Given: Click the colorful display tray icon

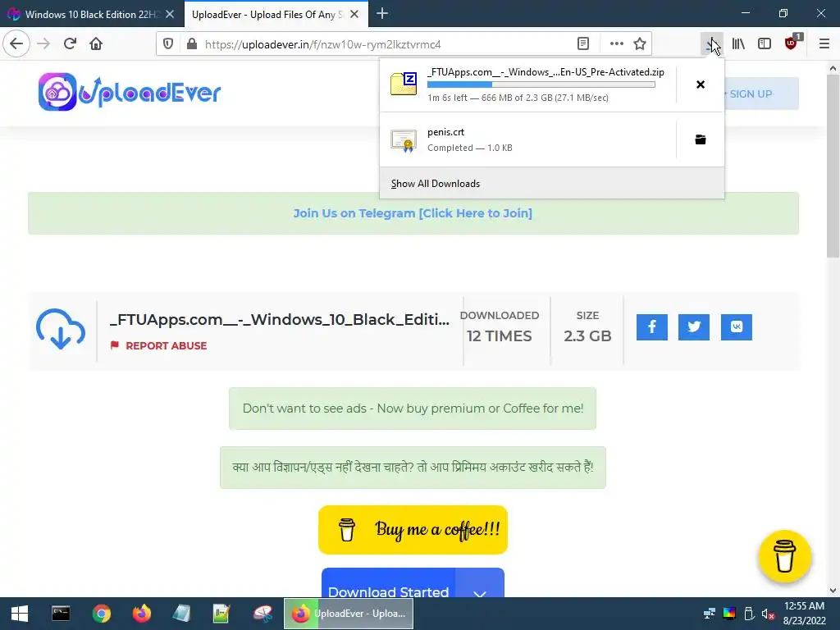Looking at the screenshot, I should coord(729,614).
